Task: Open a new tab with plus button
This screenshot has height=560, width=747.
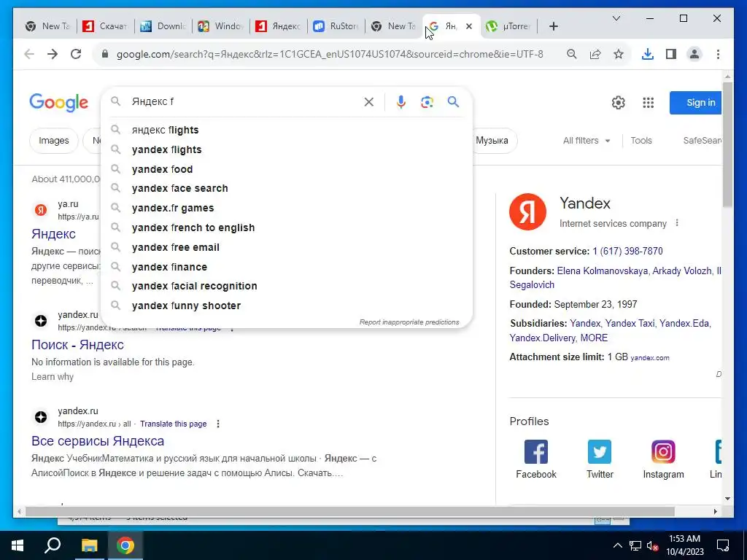Action: 553,26
